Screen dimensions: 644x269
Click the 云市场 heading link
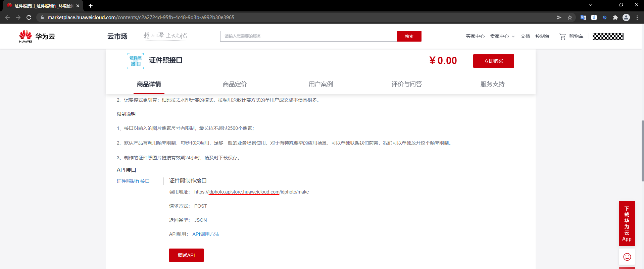117,36
